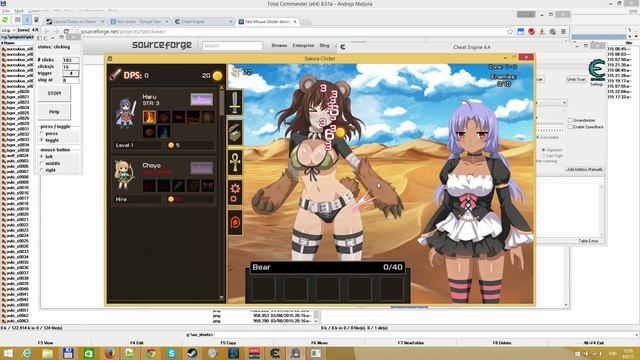Select the Alignment radio in Cheat Engine

click(544, 150)
